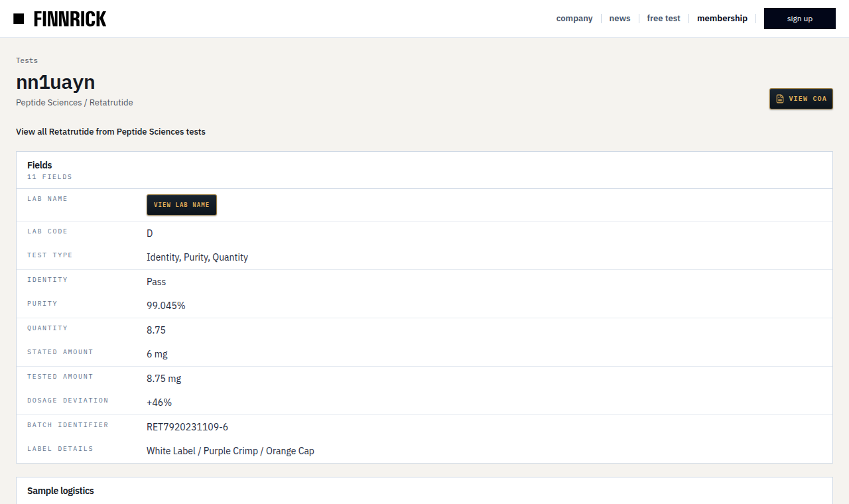Click the TESTED AMOUNT field label
This screenshot has height=504, width=849.
[x=60, y=377]
